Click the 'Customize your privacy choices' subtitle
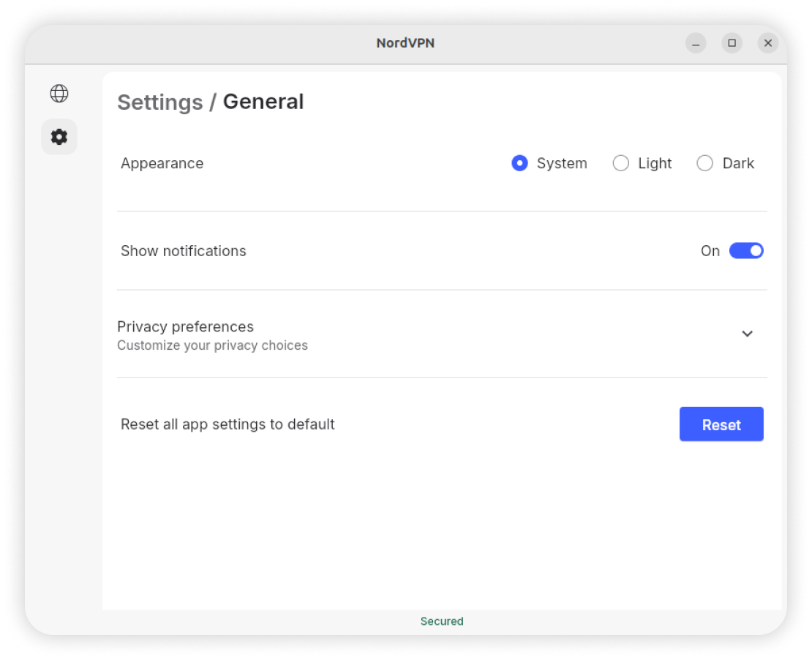Viewport: 812px width, 660px height. pyautogui.click(x=212, y=345)
